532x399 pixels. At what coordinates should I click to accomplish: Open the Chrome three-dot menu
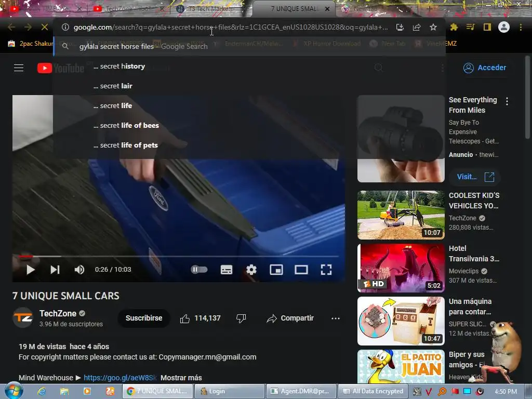(521, 27)
